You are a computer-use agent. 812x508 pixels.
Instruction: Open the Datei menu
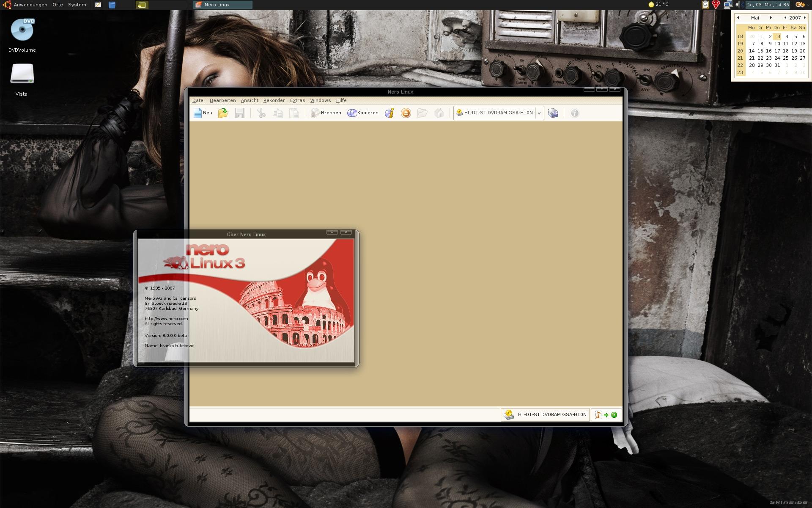198,100
